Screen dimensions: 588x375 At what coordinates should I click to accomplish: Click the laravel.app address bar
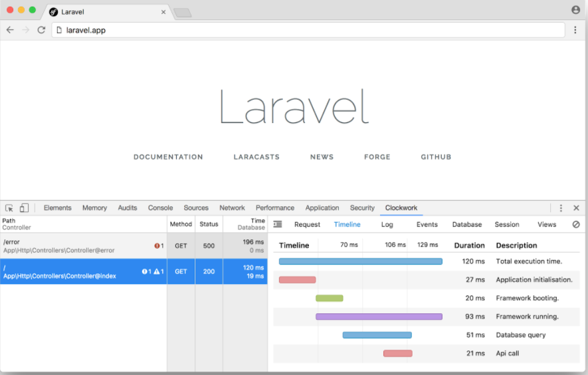pos(308,30)
